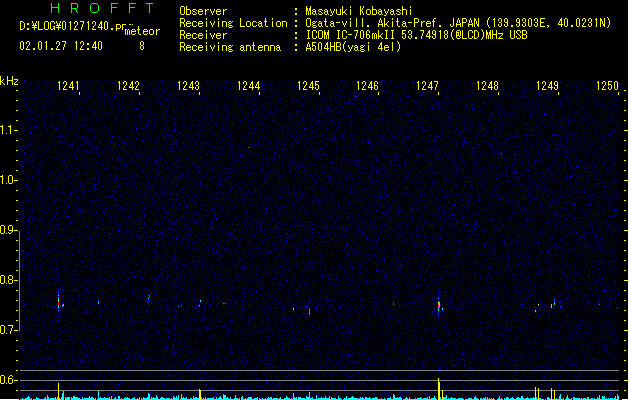
Task: Click the 1250 time axis marker
Action: pos(607,86)
